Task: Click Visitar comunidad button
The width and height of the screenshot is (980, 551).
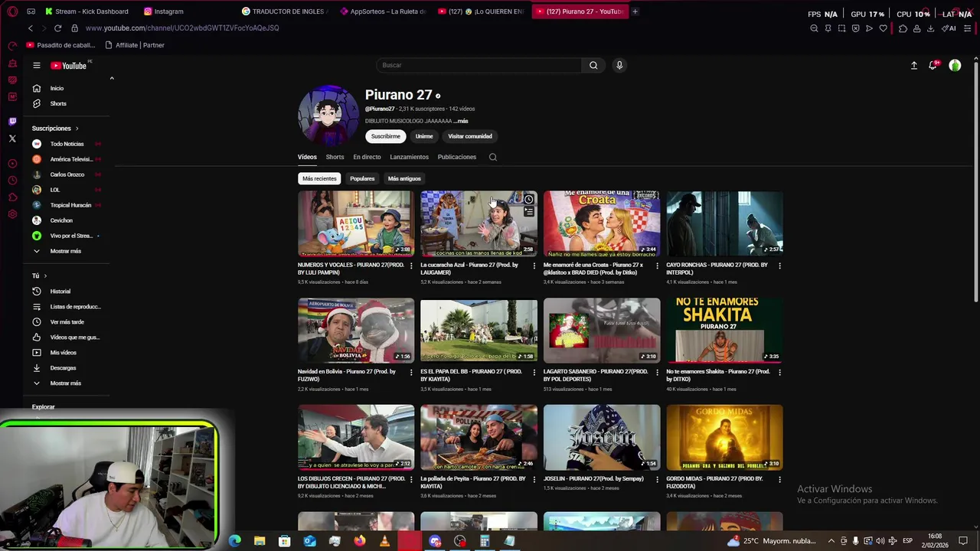Action: (x=470, y=136)
